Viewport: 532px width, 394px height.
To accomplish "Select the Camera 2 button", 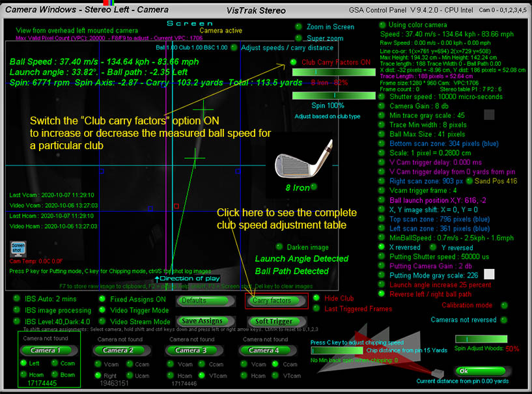I will coord(118,350).
